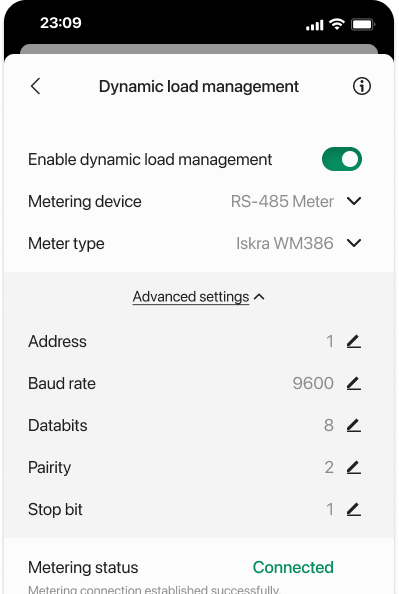Tap the Wi-Fi status icon

[x=336, y=24]
